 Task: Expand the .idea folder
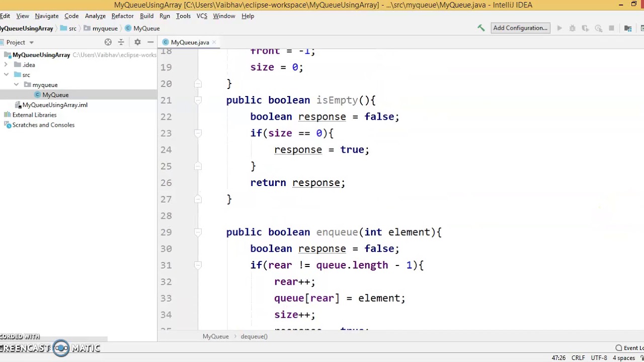click(6, 65)
